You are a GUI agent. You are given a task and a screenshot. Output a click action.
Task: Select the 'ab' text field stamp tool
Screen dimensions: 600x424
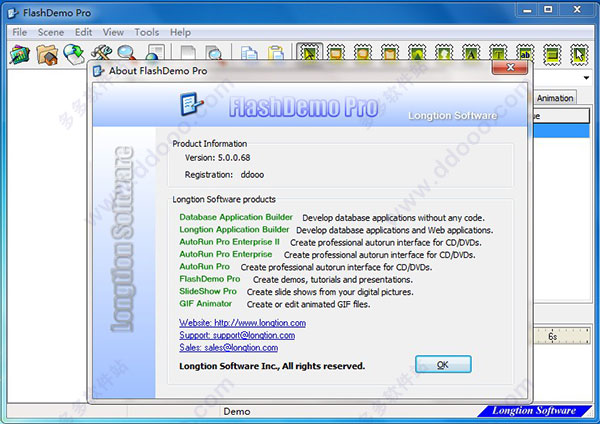tap(525, 54)
